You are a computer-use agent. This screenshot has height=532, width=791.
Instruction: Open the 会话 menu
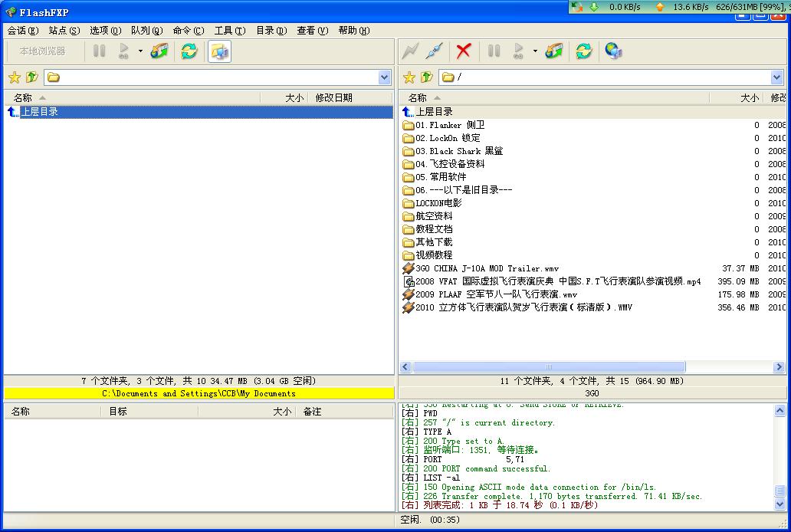(x=23, y=31)
